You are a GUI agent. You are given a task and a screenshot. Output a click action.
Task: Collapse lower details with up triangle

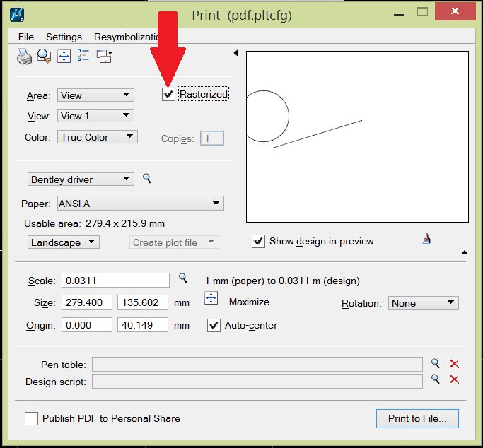coord(465,252)
